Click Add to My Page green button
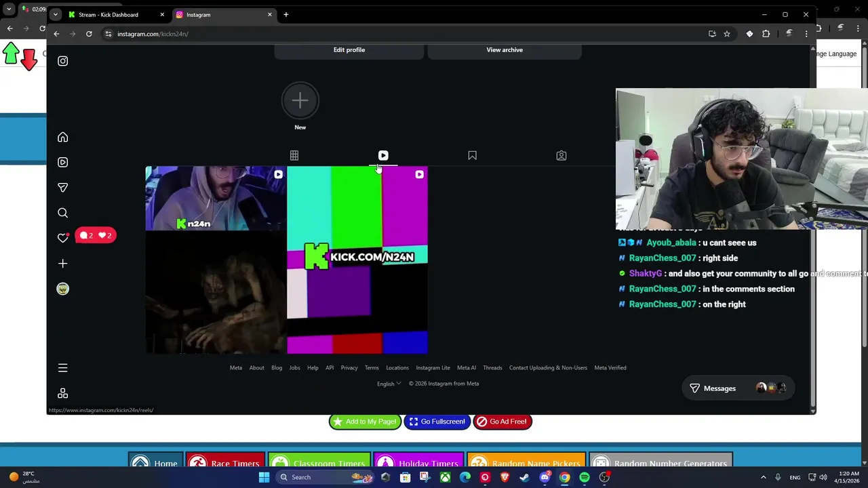 tap(365, 422)
